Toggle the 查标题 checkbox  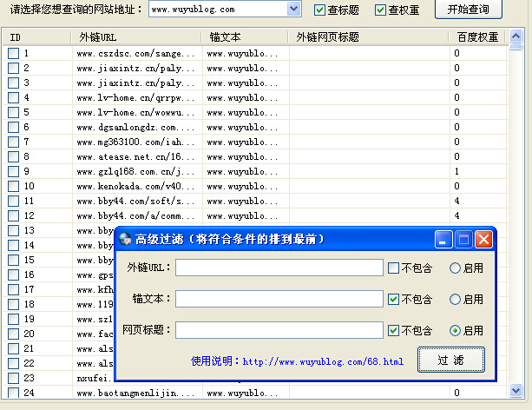coord(319,10)
